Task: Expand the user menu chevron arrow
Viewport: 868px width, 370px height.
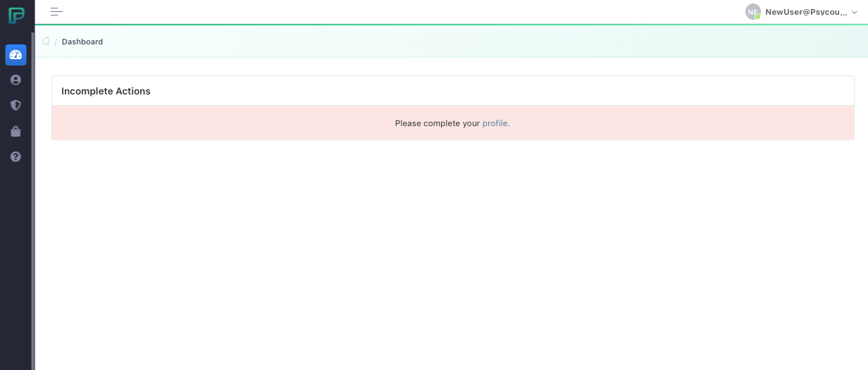Action: pyautogui.click(x=855, y=13)
